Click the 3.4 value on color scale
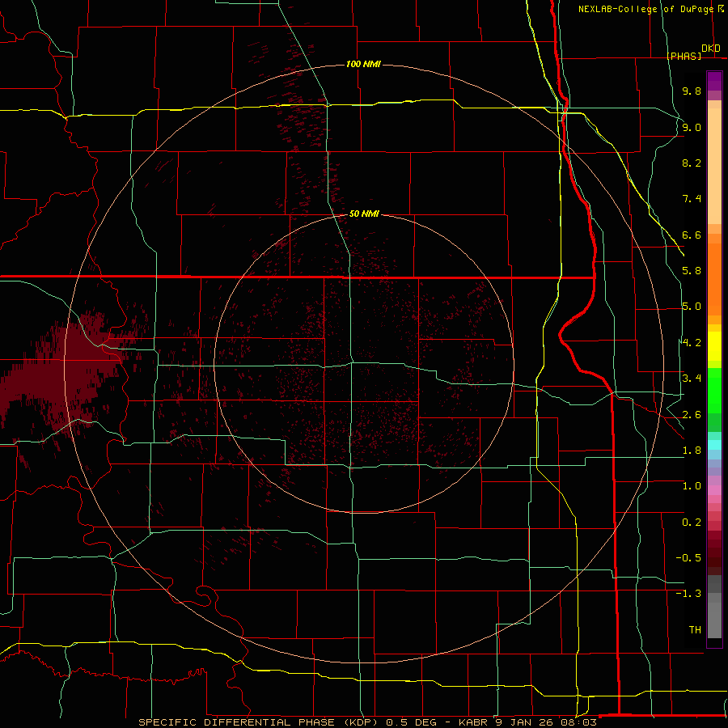728x728 pixels. [692, 379]
